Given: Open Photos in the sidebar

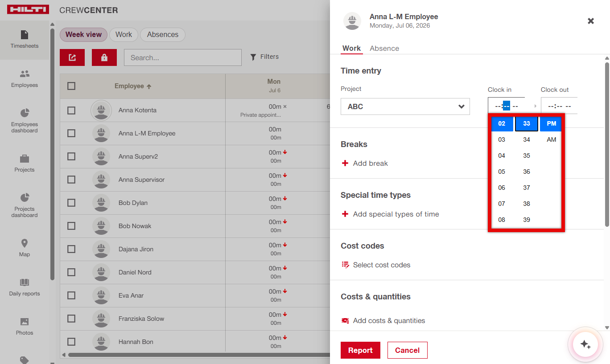Looking at the screenshot, I should point(25,327).
